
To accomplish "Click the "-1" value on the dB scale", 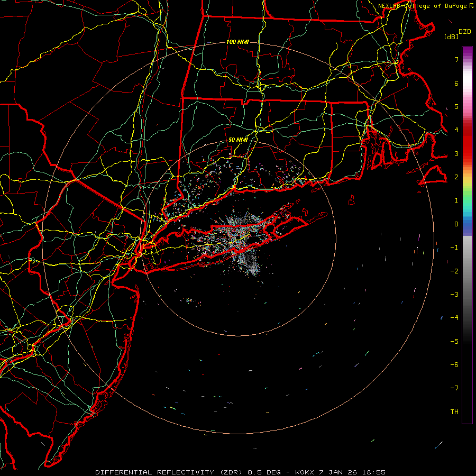I will [454, 248].
